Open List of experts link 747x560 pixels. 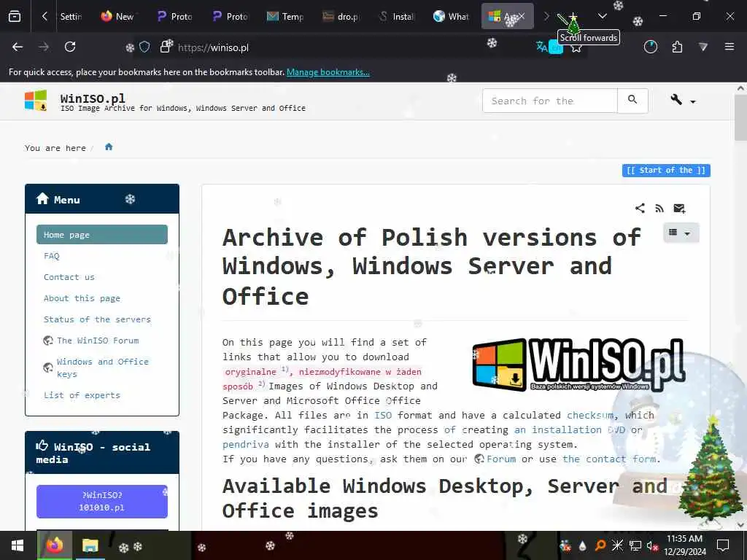[x=82, y=395]
